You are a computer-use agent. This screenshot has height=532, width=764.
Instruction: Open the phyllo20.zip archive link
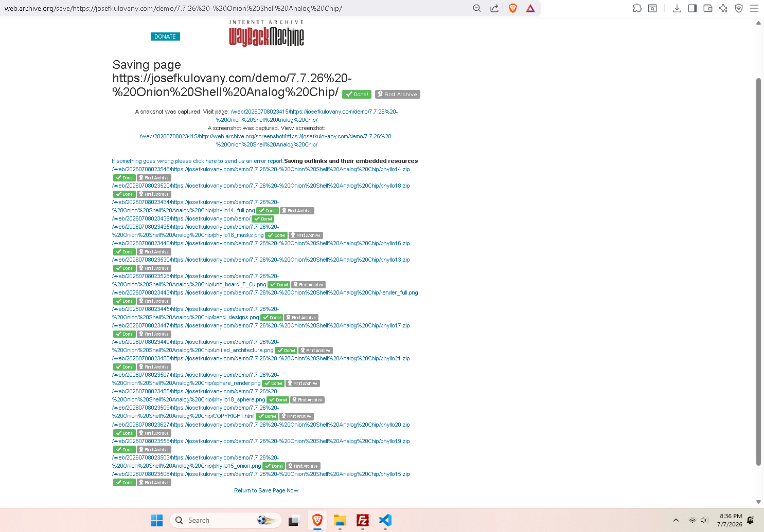point(261,425)
